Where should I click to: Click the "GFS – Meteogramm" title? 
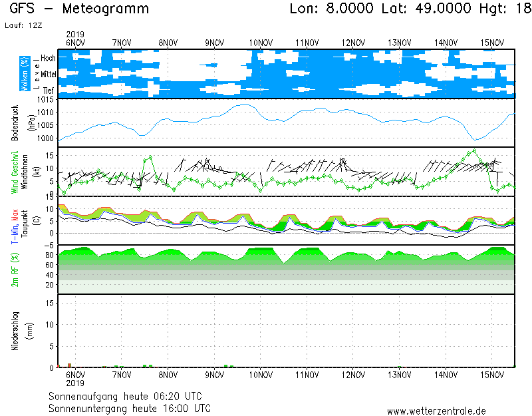pos(79,9)
